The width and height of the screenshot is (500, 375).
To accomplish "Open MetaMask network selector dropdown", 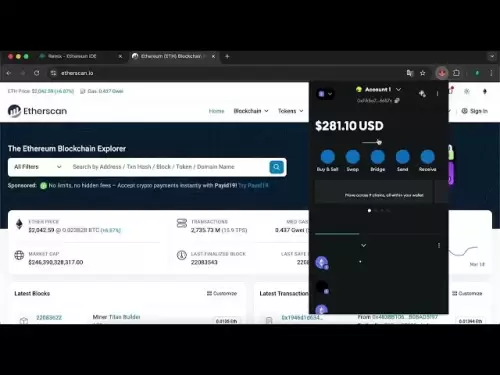I will point(325,94).
